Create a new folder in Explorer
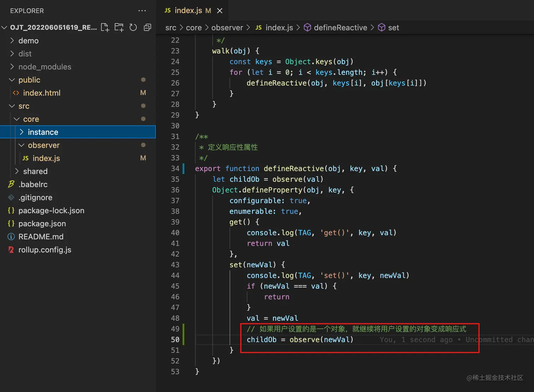Screen dimensions: 534x392 [119, 28]
